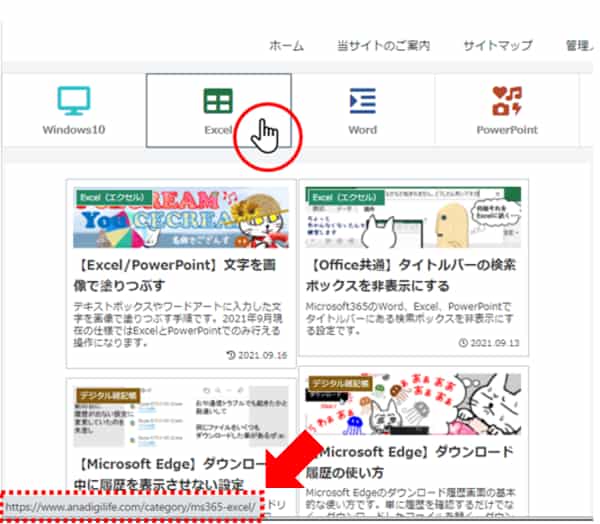Image resolution: width=600 pixels, height=524 pixels.
Task: Click description starting テキストボックスやワードアート
Action: (x=178, y=324)
